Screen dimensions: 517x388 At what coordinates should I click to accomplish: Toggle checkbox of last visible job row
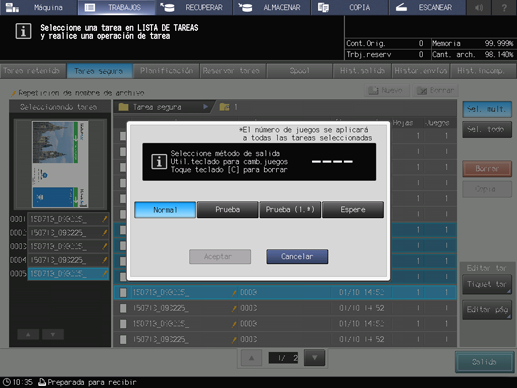123,339
